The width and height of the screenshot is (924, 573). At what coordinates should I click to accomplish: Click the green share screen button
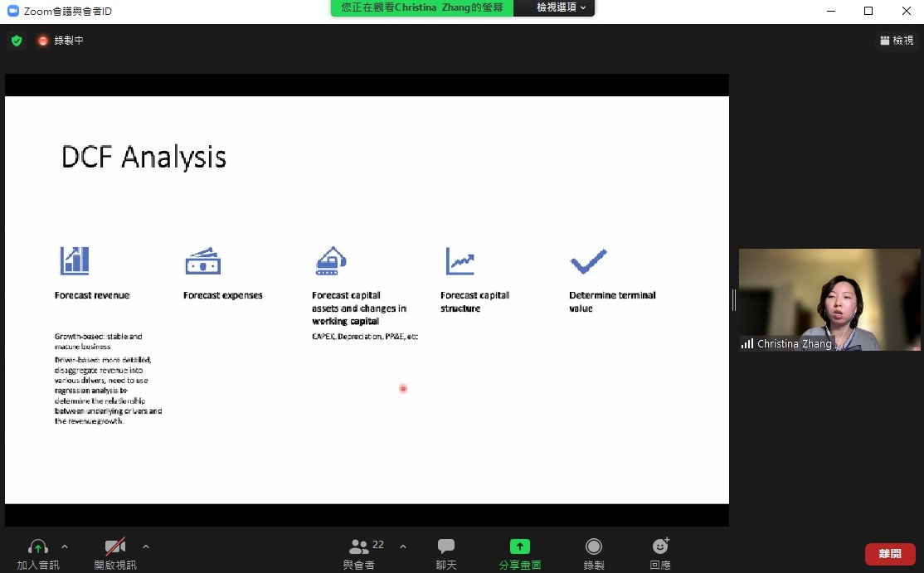click(x=520, y=547)
